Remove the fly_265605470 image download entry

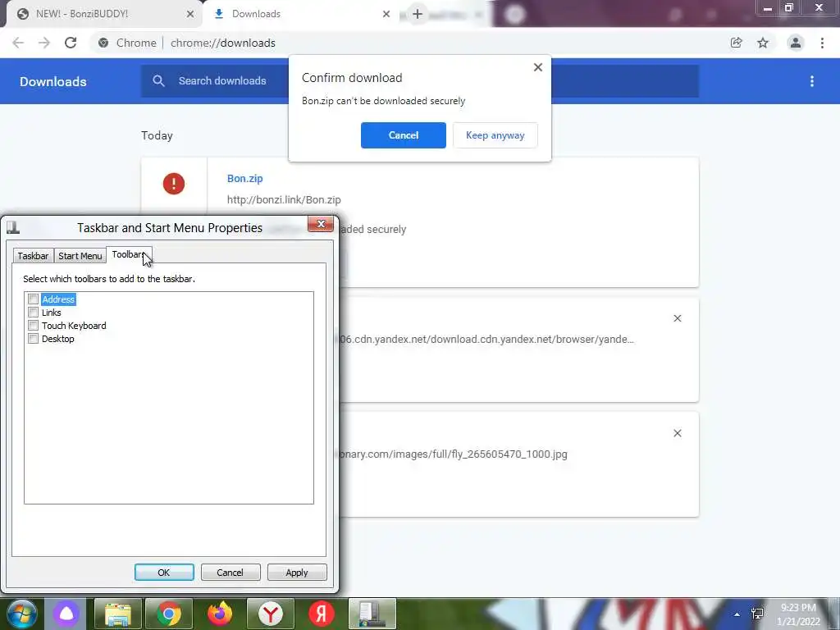(x=677, y=433)
